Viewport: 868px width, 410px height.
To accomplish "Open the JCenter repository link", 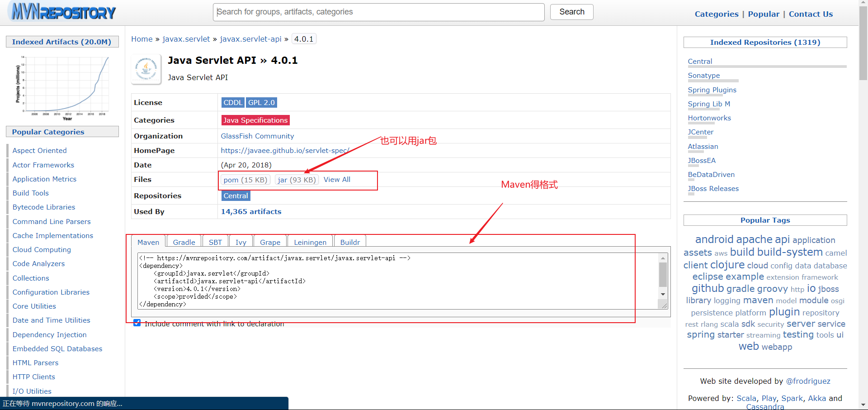I will (701, 132).
